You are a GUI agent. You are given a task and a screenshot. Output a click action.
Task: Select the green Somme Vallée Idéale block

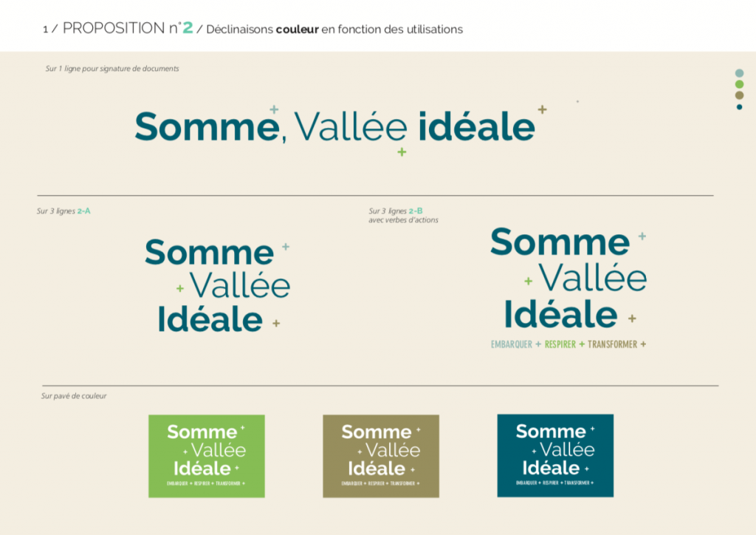pyautogui.click(x=207, y=456)
